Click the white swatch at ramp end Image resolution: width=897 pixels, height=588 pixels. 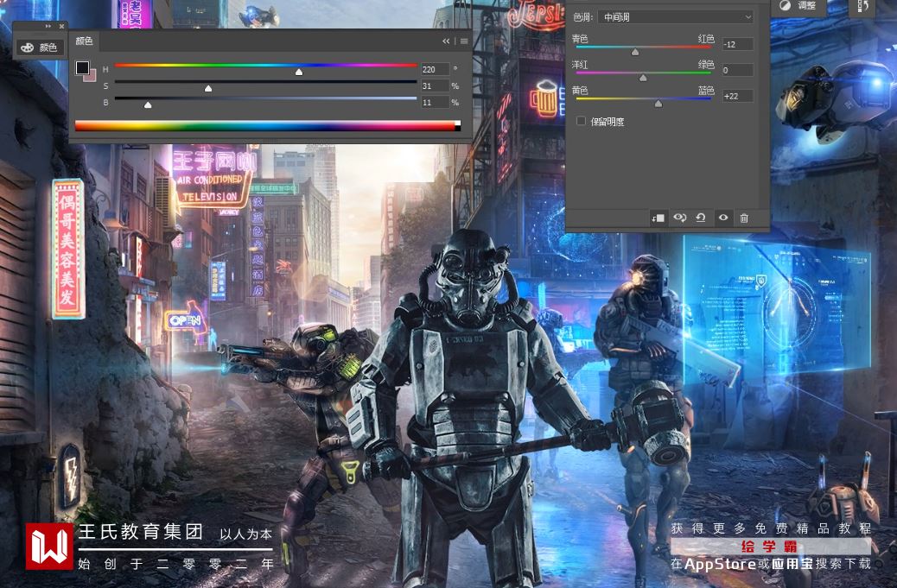[458, 123]
